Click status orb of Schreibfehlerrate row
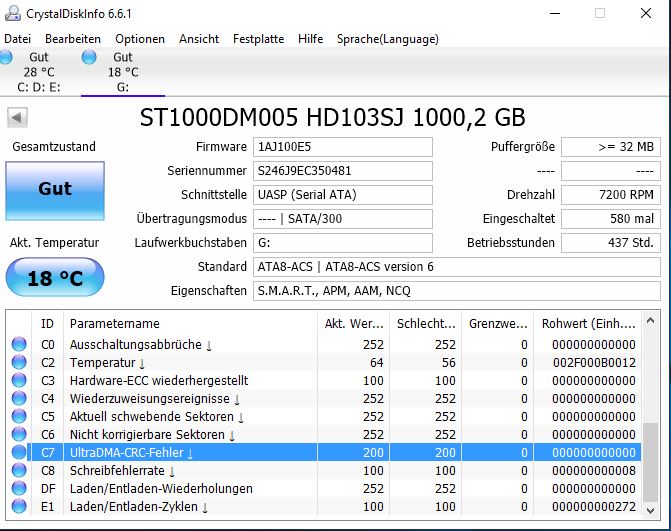The height and width of the screenshot is (531, 671). (19, 470)
